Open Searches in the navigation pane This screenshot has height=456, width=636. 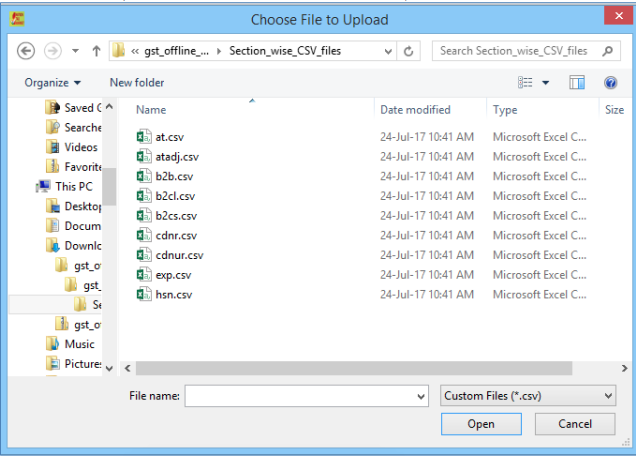[x=74, y=127]
